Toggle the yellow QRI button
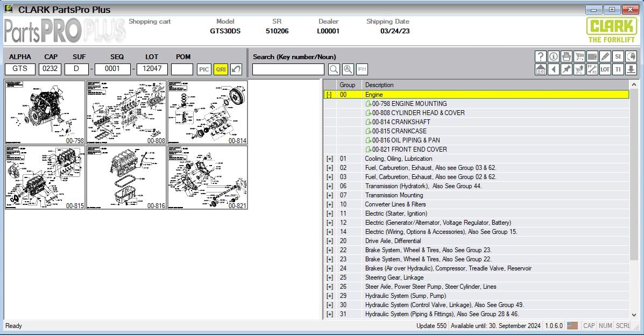The height and width of the screenshot is (335, 644). coord(221,69)
